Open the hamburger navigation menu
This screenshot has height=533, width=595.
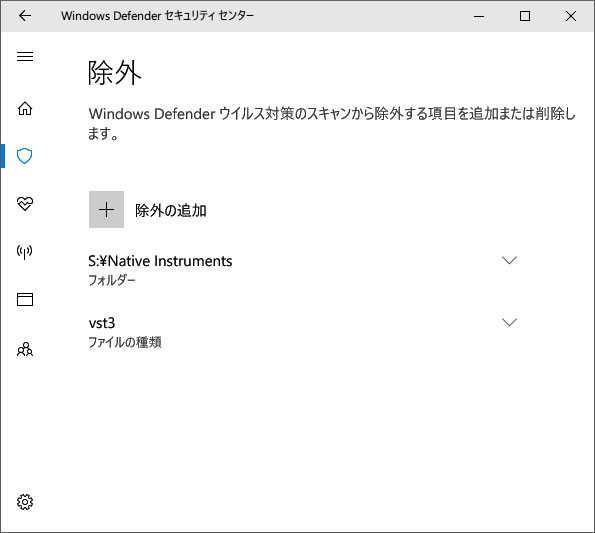[x=25, y=57]
